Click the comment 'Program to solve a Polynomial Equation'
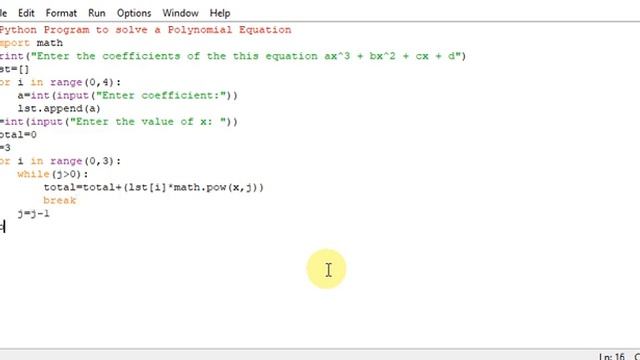Viewport: 640px width, 360px height. click(x=167, y=30)
